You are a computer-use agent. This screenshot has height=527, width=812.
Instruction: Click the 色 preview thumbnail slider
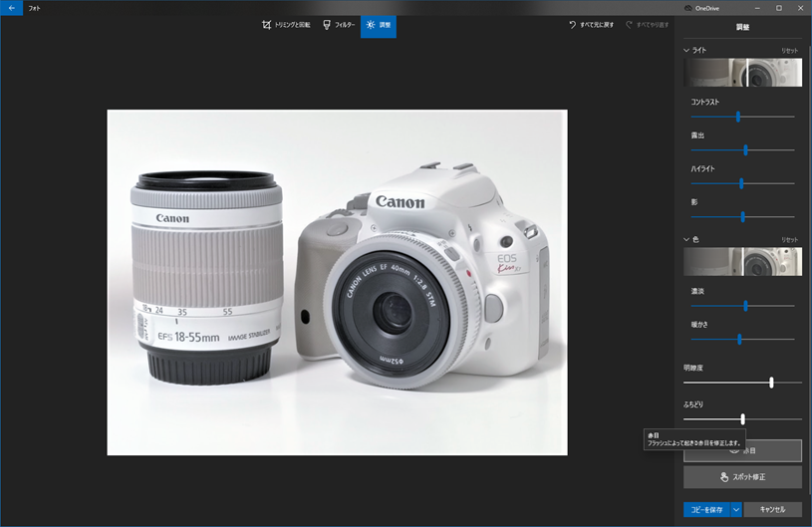tap(742, 261)
